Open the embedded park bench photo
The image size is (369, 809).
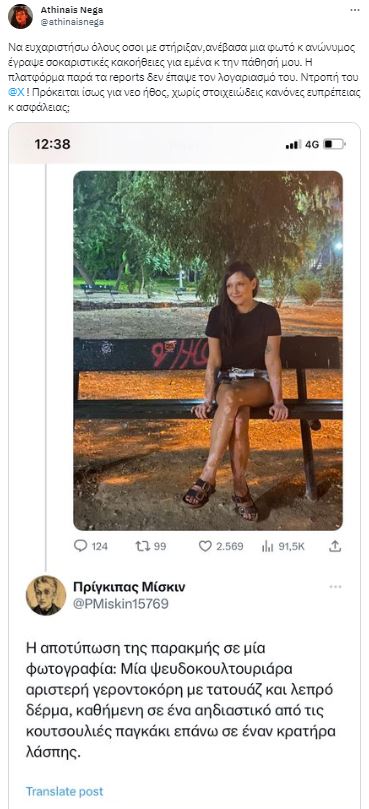coord(208,350)
